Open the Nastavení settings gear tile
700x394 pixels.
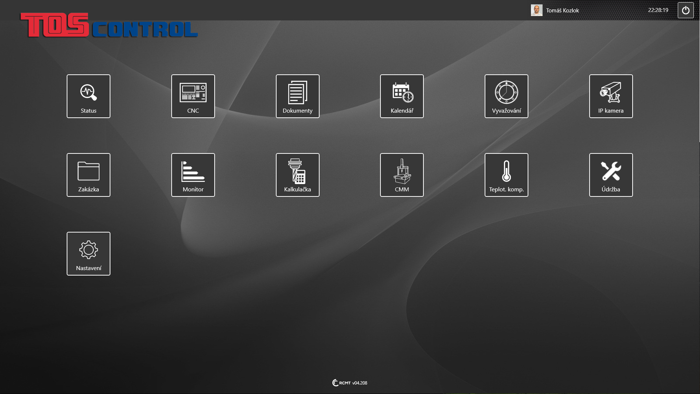pyautogui.click(x=88, y=253)
